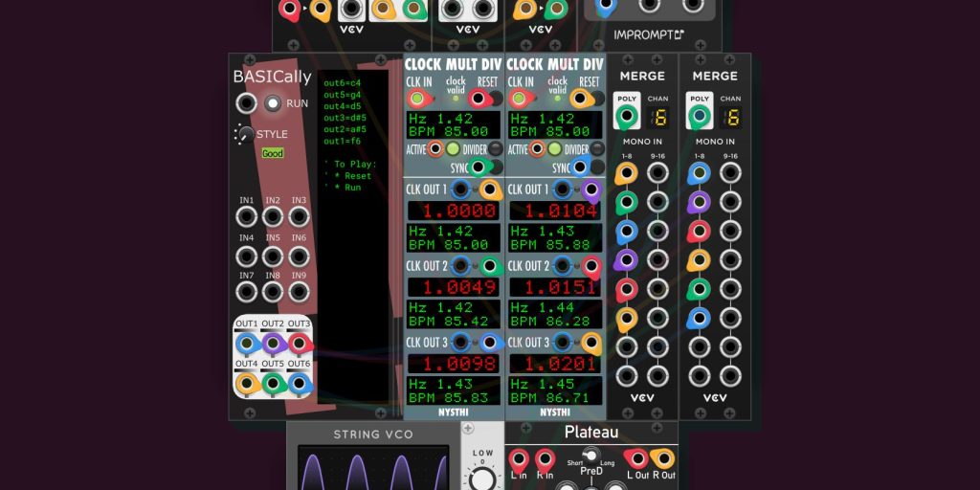Click the 'BPM 86.71' readout
The width and height of the screenshot is (980, 490).
[x=550, y=397]
